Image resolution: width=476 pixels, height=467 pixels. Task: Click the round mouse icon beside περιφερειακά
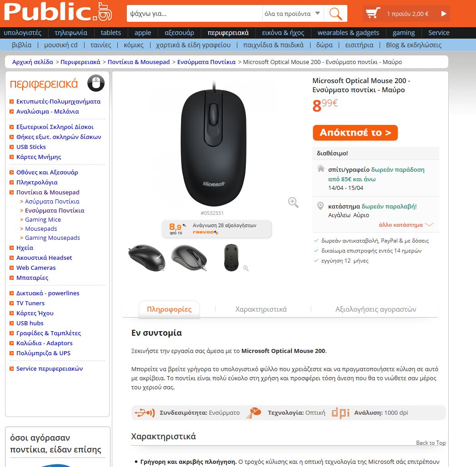point(96,83)
